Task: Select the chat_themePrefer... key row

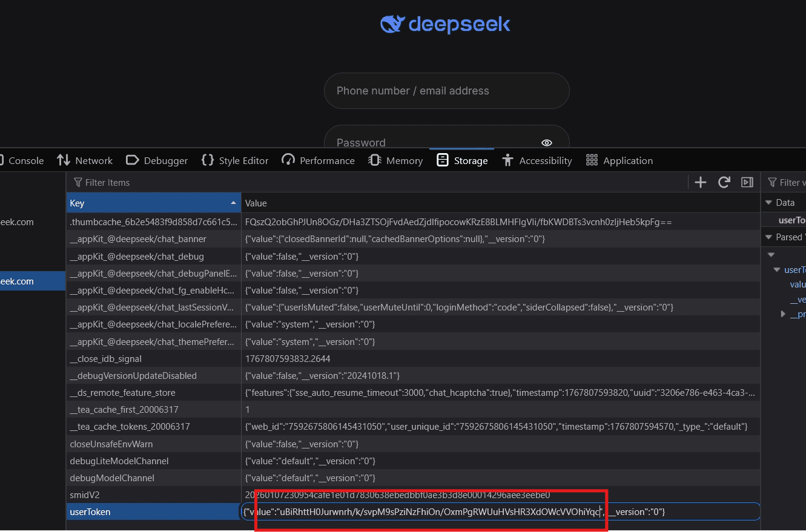Action: [154, 342]
